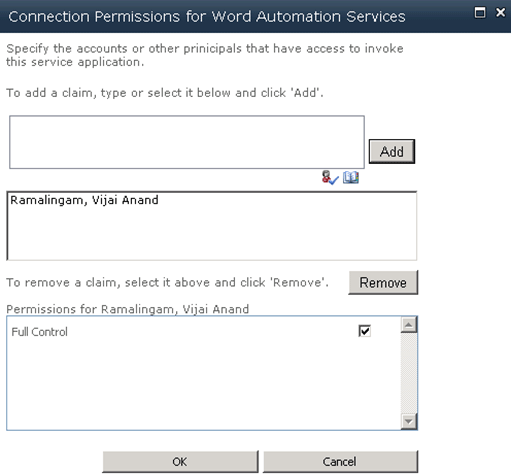Click the Check Names icon

tap(330, 177)
